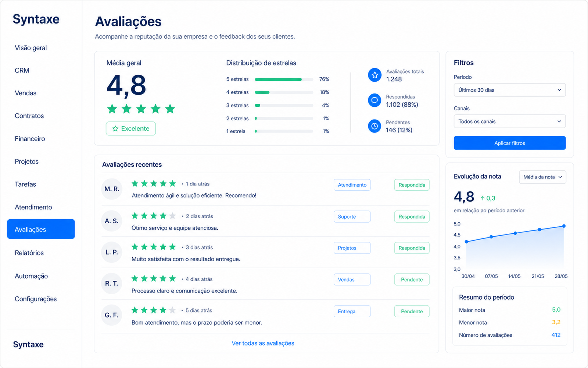Image resolution: width=588 pixels, height=368 pixels.
Task: Click the clock icon beside Pendentes
Action: [x=374, y=126]
